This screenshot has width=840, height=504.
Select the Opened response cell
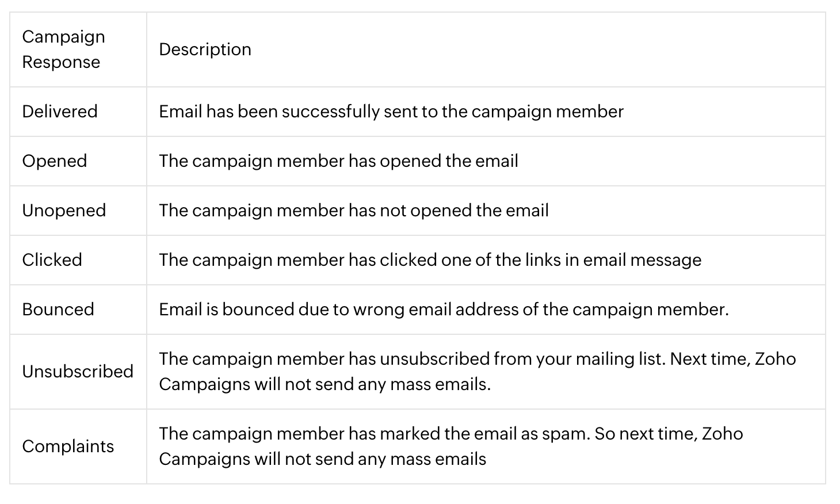tap(55, 161)
